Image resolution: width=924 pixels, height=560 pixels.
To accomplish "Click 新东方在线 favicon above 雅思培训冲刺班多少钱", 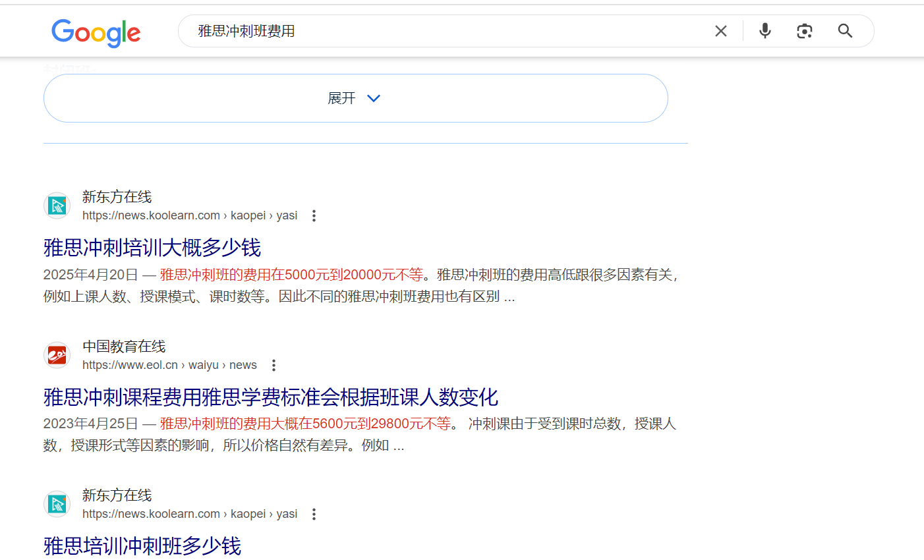I will click(x=57, y=504).
